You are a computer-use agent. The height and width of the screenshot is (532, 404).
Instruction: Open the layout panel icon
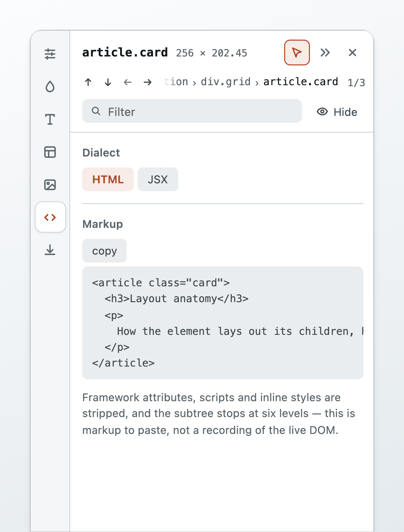50,152
